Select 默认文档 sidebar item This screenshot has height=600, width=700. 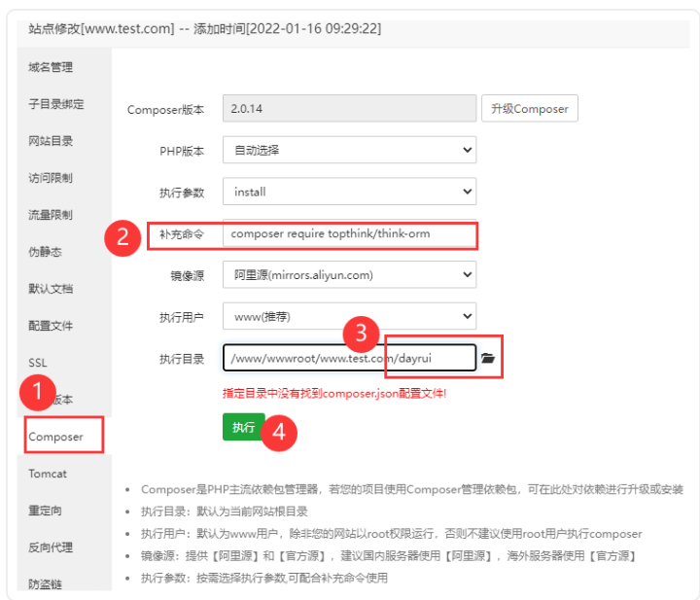(x=51, y=289)
